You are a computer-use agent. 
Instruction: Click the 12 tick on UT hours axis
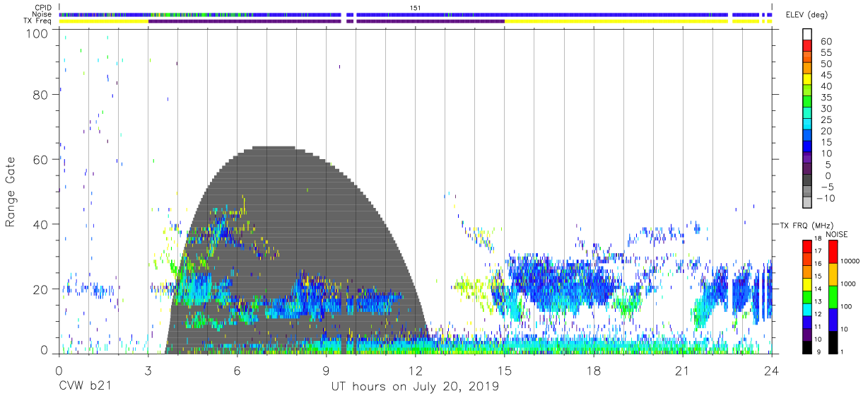[416, 371]
